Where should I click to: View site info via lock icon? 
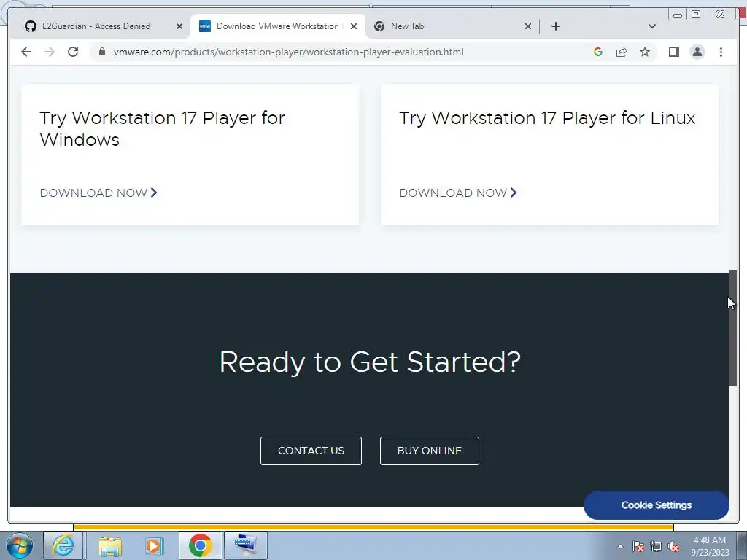(x=102, y=52)
